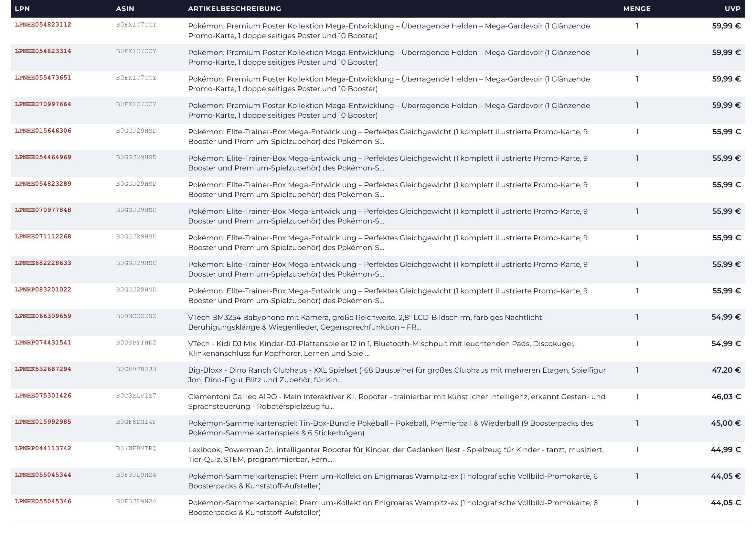Select LPN code LPNHE071112268
This screenshot has height=535, width=756.
(43, 236)
